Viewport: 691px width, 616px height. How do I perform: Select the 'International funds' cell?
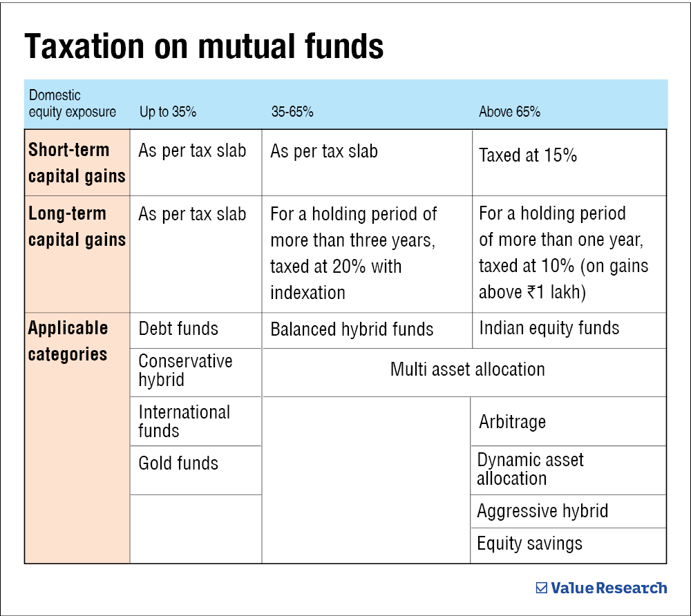[x=184, y=421]
